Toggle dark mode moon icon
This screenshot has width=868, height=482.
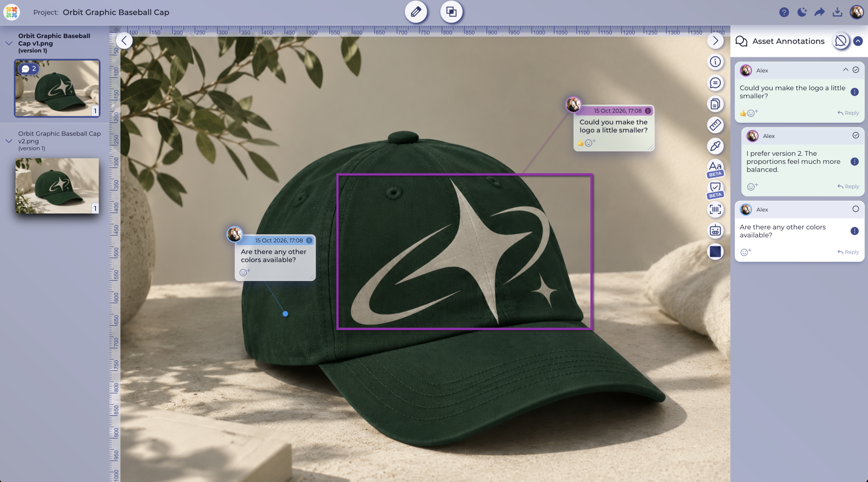[802, 13]
